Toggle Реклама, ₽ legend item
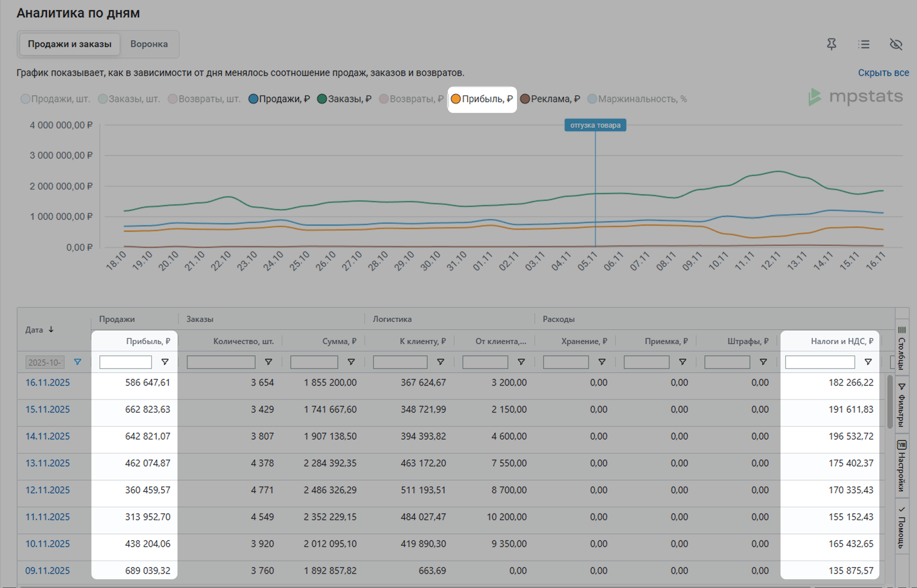Screen dimensions: 917x588 click(550, 99)
